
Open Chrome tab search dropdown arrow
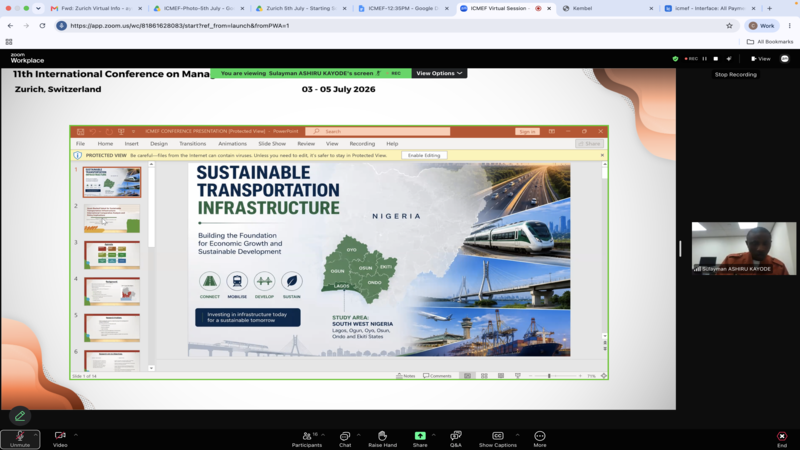coord(38,8)
